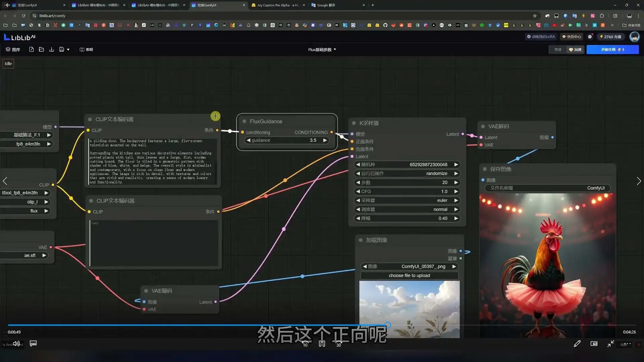Viewport: 644px width, 362px height.
Task: Mute the video audio
Action: [x=16, y=344]
